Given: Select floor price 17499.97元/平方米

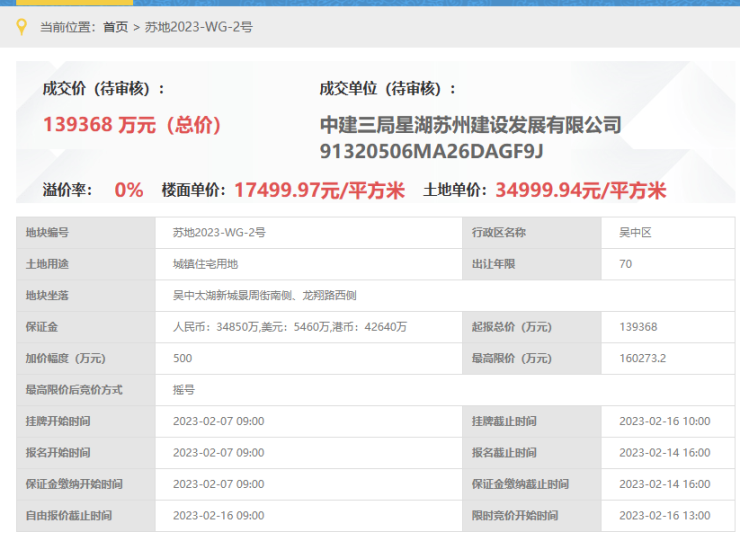Looking at the screenshot, I should point(320,190).
